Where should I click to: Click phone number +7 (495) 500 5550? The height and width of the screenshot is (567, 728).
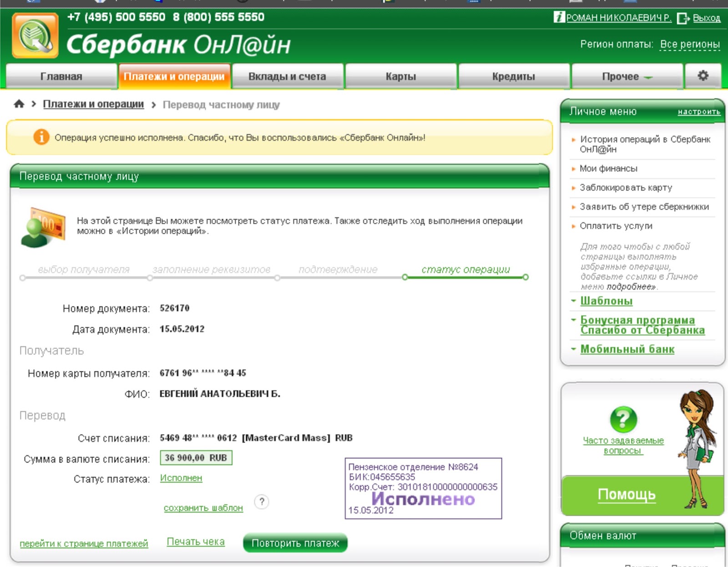(116, 17)
